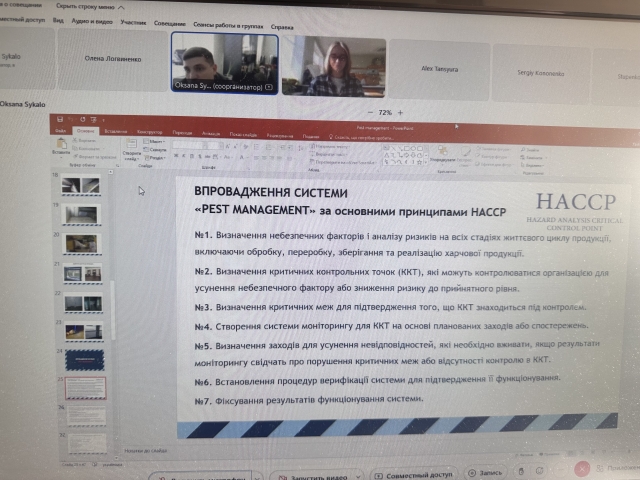The width and height of the screenshot is (640, 480).
Task: Expand the shapes gallery more arrow
Action: (x=427, y=162)
